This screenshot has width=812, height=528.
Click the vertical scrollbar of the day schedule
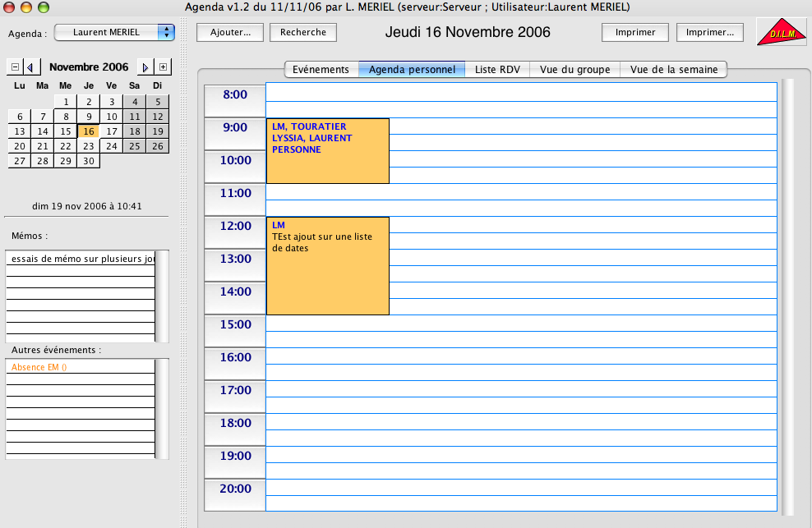(788, 296)
